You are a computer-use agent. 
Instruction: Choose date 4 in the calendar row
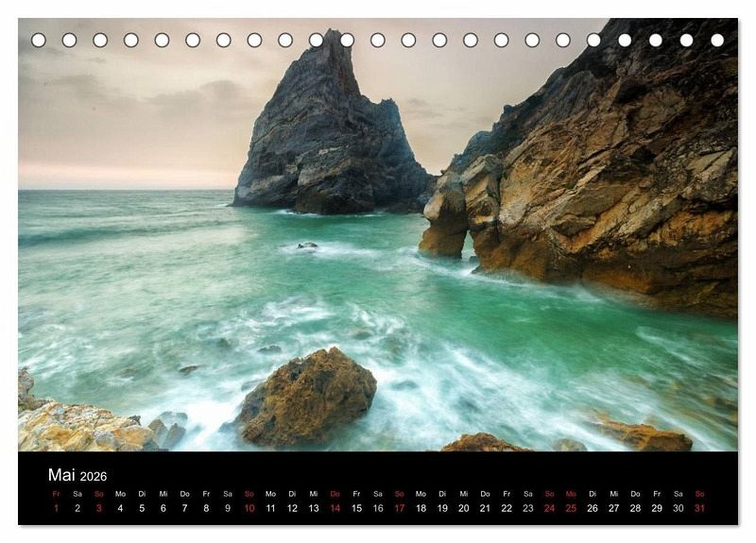(x=120, y=508)
